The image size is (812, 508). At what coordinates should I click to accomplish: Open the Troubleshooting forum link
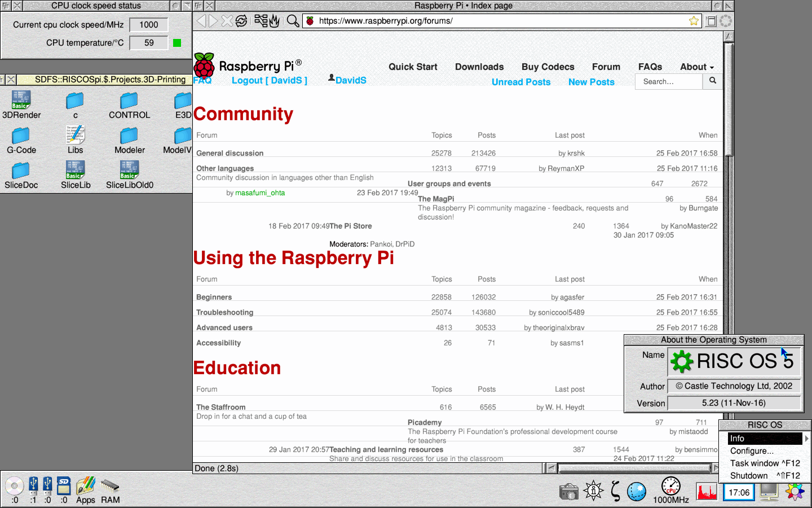pos(225,312)
